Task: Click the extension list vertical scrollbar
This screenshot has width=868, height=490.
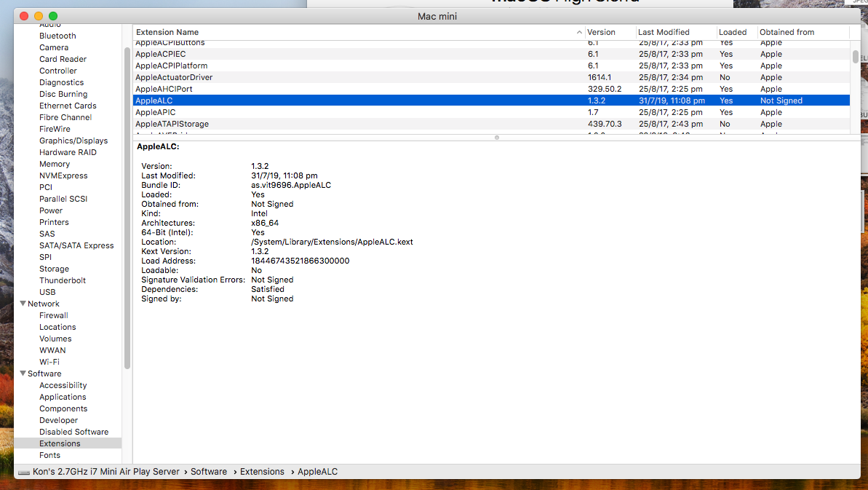Action: coord(856,56)
